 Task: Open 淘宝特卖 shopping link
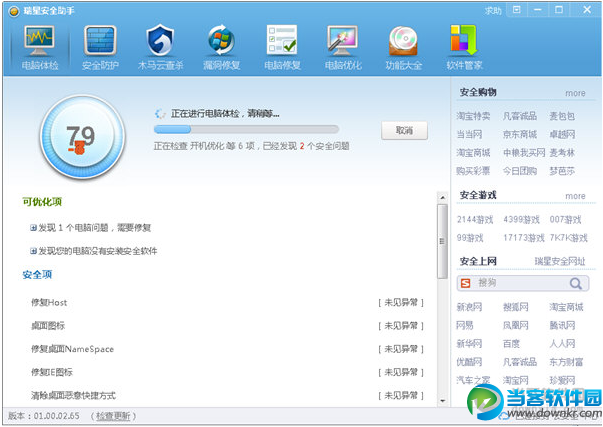point(473,116)
